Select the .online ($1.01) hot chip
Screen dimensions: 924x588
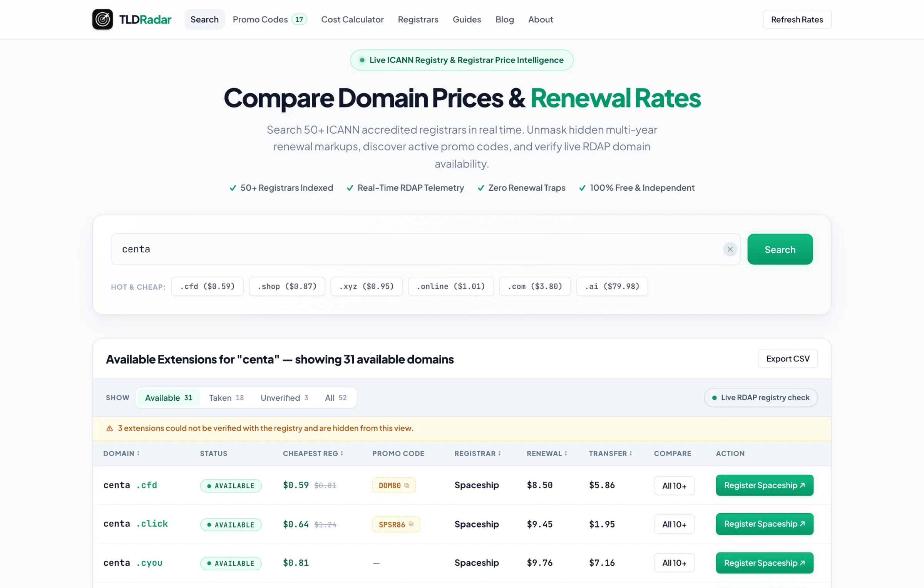451,286
